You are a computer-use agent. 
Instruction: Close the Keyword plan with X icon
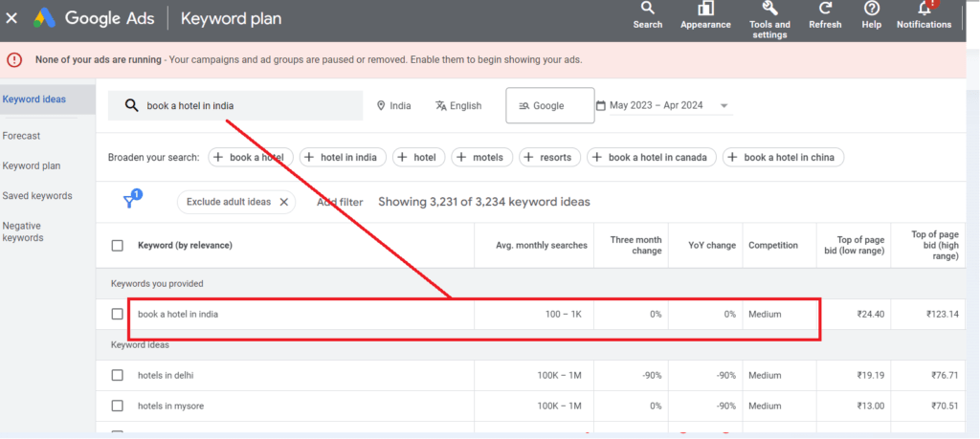[11, 18]
